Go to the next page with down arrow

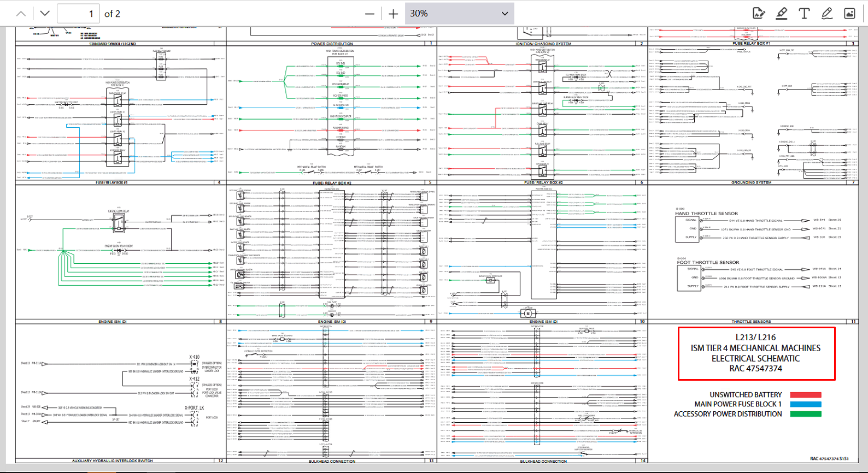coord(45,14)
